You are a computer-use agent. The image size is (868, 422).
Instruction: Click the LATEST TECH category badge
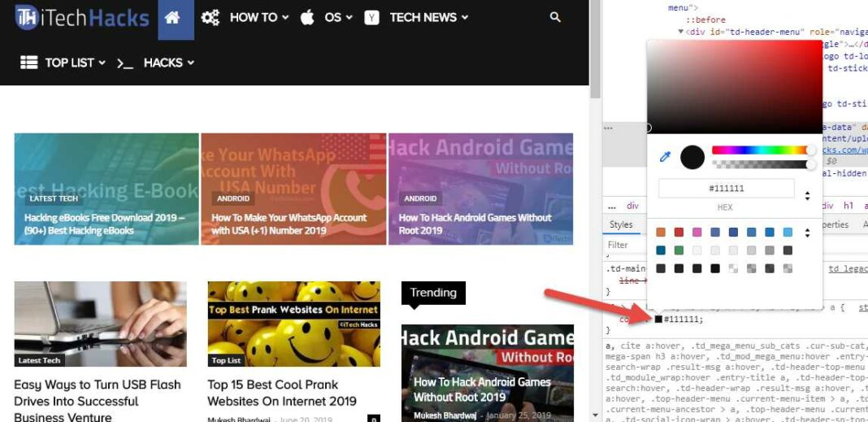tap(54, 198)
